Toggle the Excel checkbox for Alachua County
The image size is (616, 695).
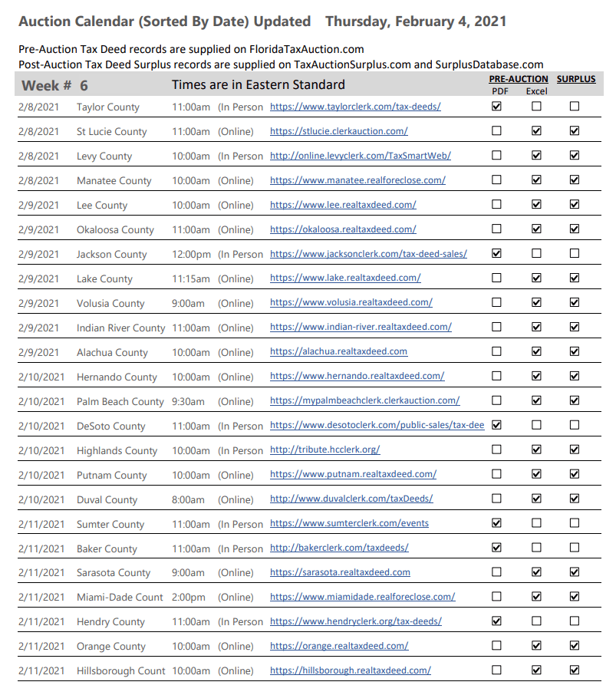pos(536,351)
